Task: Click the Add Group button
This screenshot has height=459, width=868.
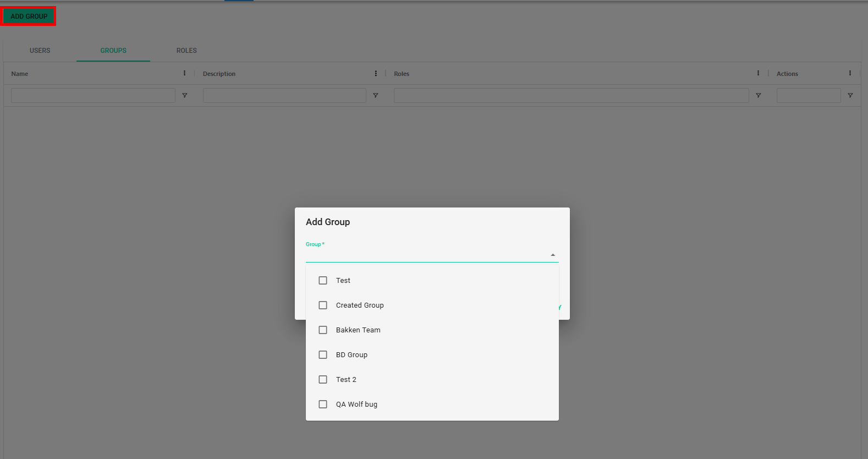Action: click(29, 17)
